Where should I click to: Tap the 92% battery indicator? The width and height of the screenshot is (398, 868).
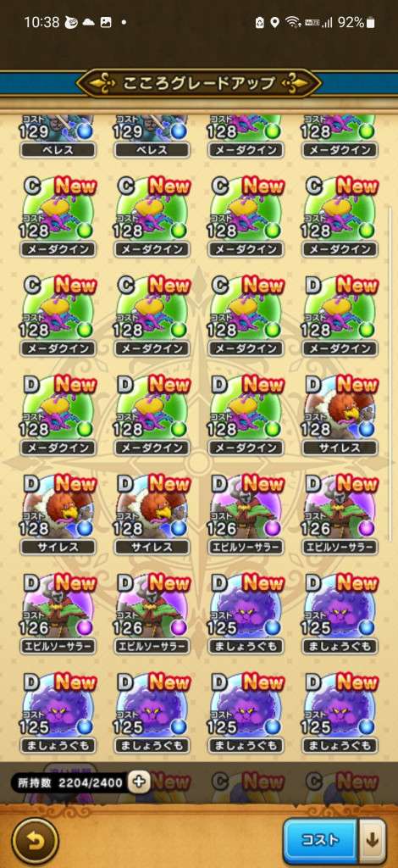pos(357,23)
